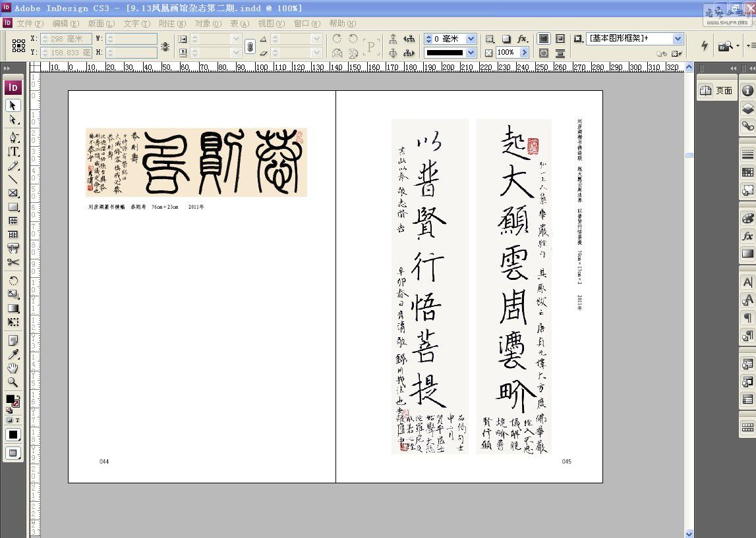Toggle formatting affects text (T) button
This screenshot has height=538, width=756.
pos(17,420)
